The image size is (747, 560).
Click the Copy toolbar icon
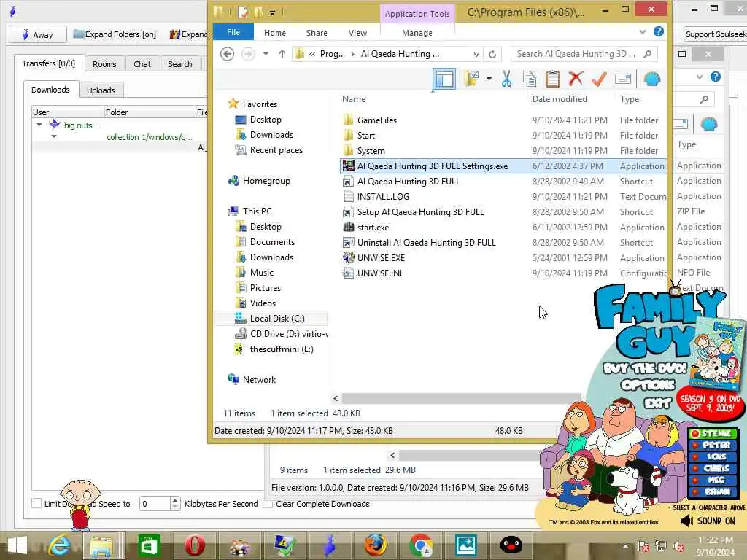click(x=530, y=79)
